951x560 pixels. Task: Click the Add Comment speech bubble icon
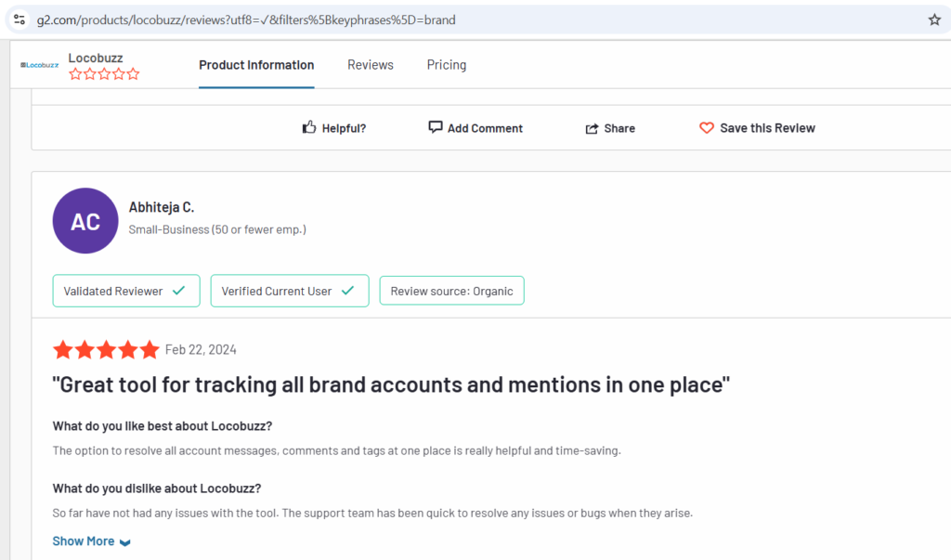[x=436, y=127]
